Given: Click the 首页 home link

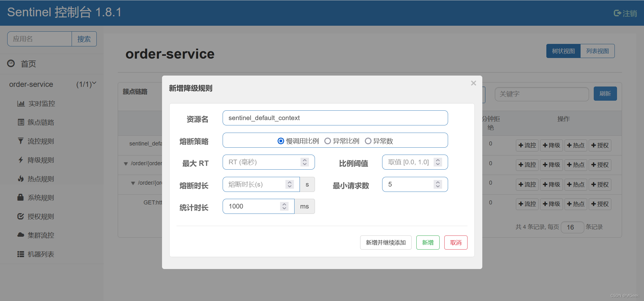Looking at the screenshot, I should [x=28, y=64].
